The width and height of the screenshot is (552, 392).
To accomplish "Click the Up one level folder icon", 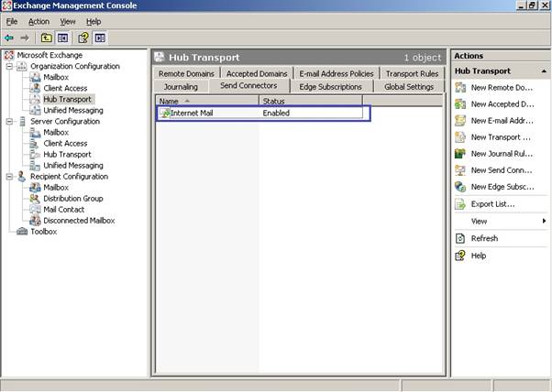I will [47, 38].
